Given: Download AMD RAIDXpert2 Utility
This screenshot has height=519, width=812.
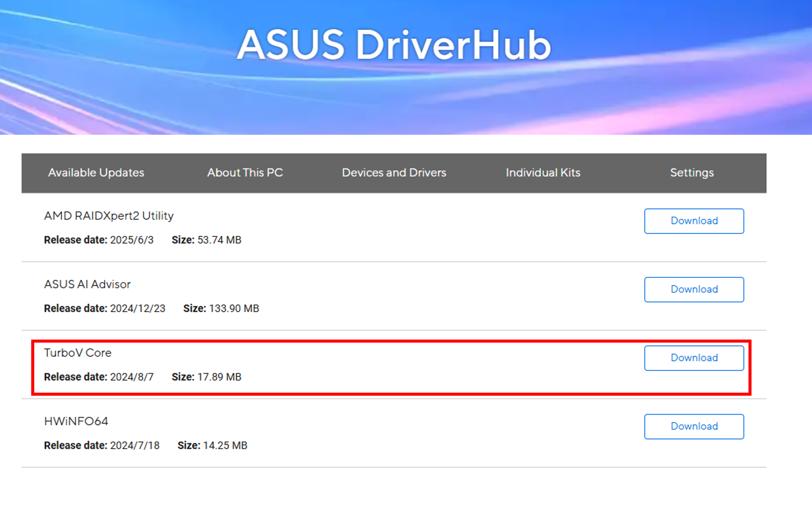Looking at the screenshot, I should pyautogui.click(x=694, y=221).
